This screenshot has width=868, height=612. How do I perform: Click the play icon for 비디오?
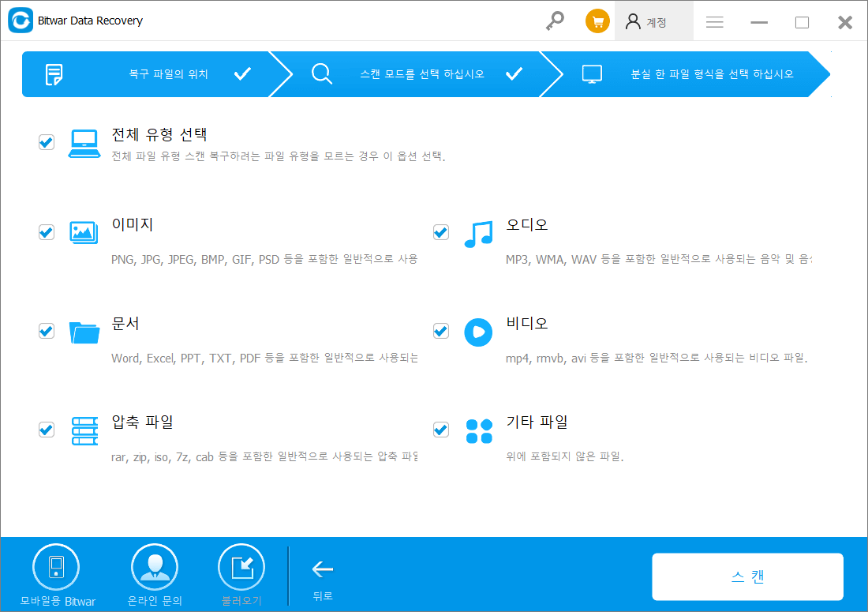point(478,332)
